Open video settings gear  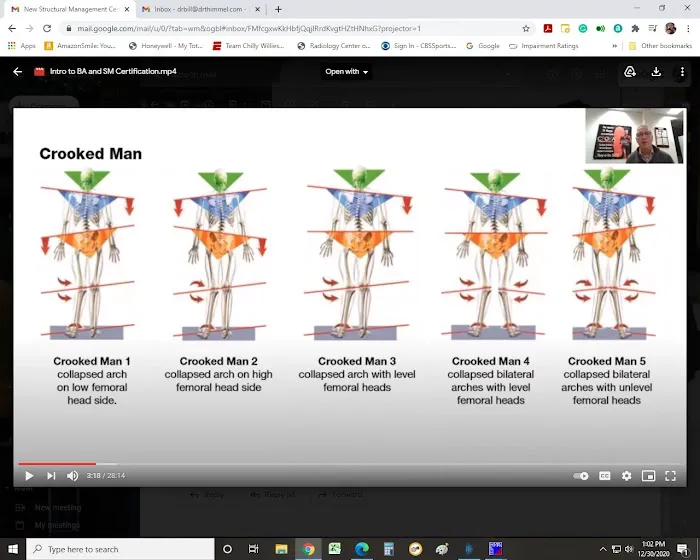[x=627, y=476]
